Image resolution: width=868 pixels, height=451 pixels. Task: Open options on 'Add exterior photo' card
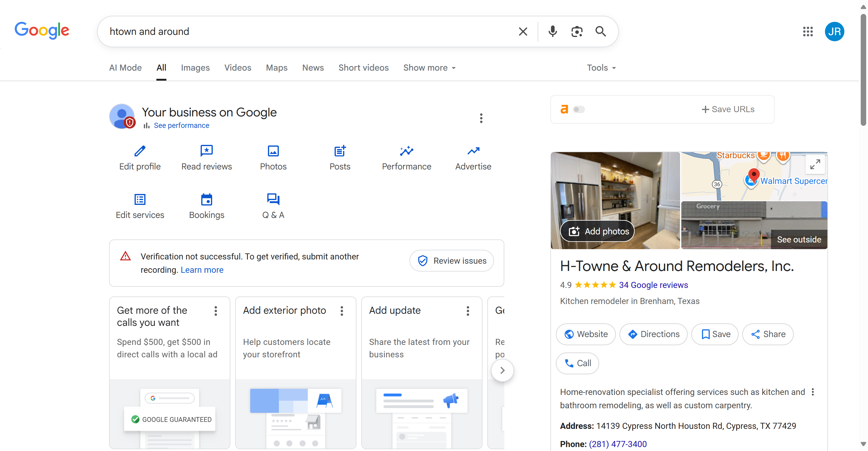pos(342,310)
